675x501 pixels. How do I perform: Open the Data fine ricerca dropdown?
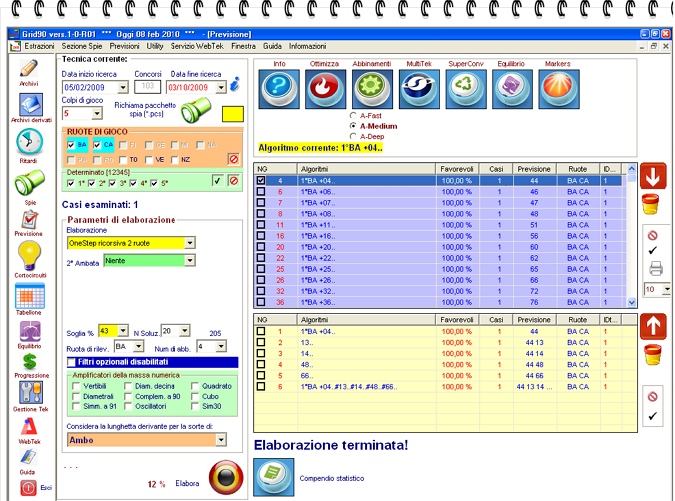click(221, 87)
